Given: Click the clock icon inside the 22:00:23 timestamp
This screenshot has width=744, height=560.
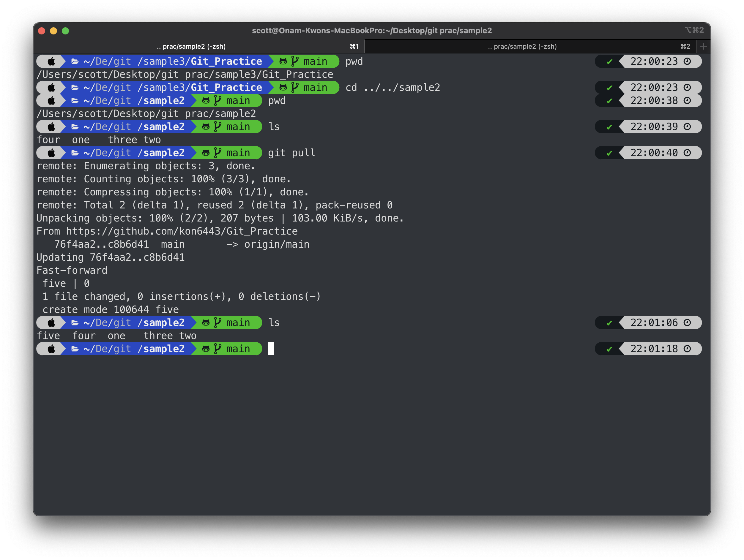Looking at the screenshot, I should click(687, 61).
